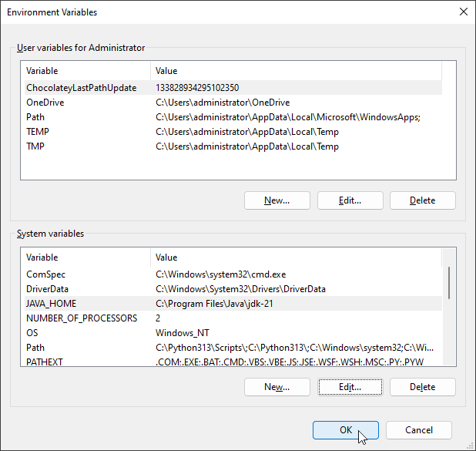This screenshot has width=476, height=451.
Task: Click Delete button under System variables
Action: coord(422,387)
